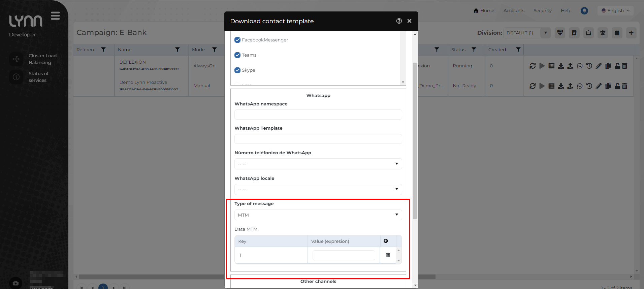644x289 pixels.
Task: Add a new campaign with the plus icon
Action: pos(631,33)
